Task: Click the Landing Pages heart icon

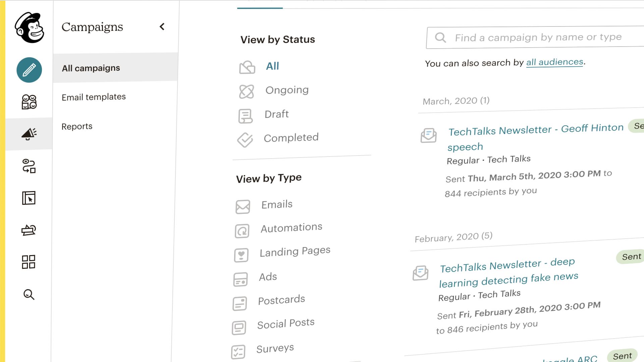Action: (241, 255)
